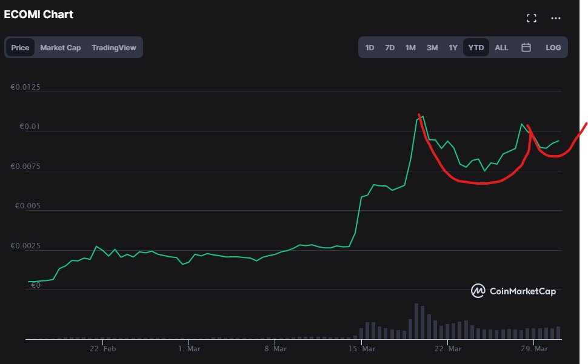Open the calendar date range picker
Image resolution: width=588 pixels, height=364 pixels.
tap(526, 48)
